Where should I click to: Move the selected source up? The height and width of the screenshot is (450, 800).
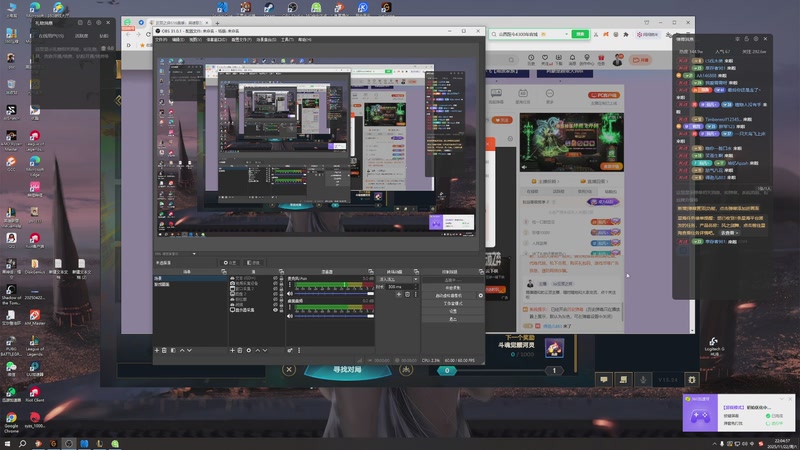258,351
